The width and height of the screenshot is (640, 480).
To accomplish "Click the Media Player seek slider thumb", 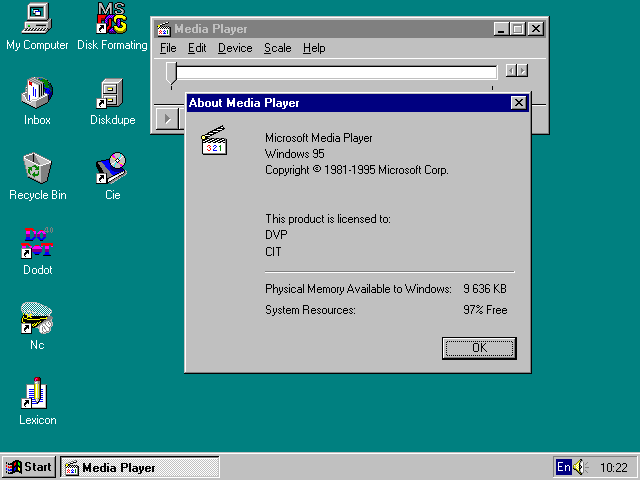I will pos(172,71).
